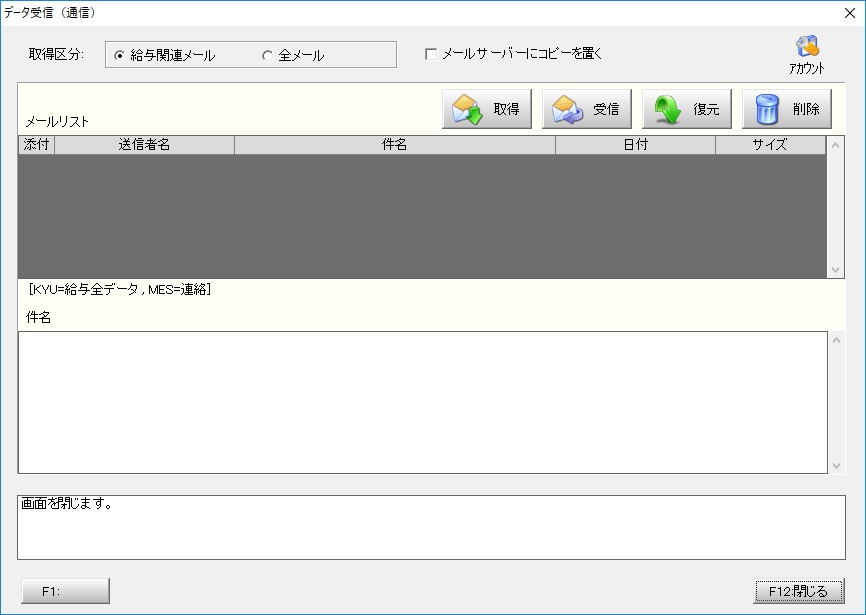The height and width of the screenshot is (615, 866).
Task: Click mail list scrollbar down arrow
Action: 835,269
